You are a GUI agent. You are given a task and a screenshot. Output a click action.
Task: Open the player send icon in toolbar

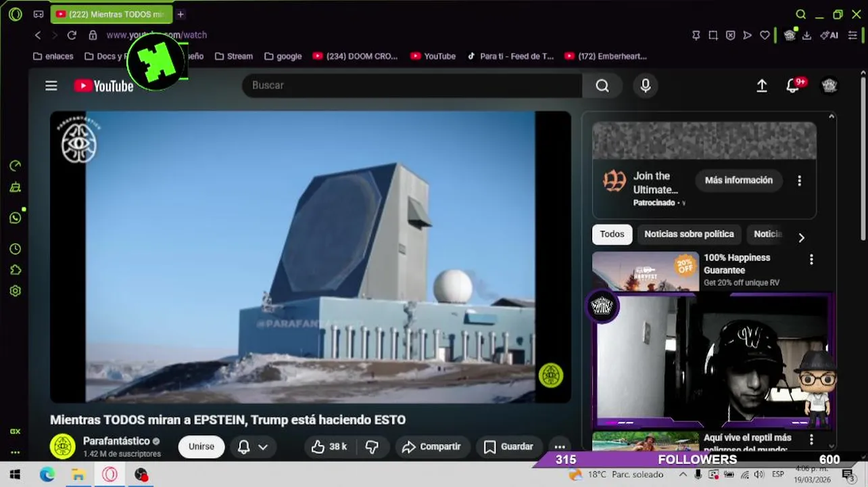tap(747, 35)
